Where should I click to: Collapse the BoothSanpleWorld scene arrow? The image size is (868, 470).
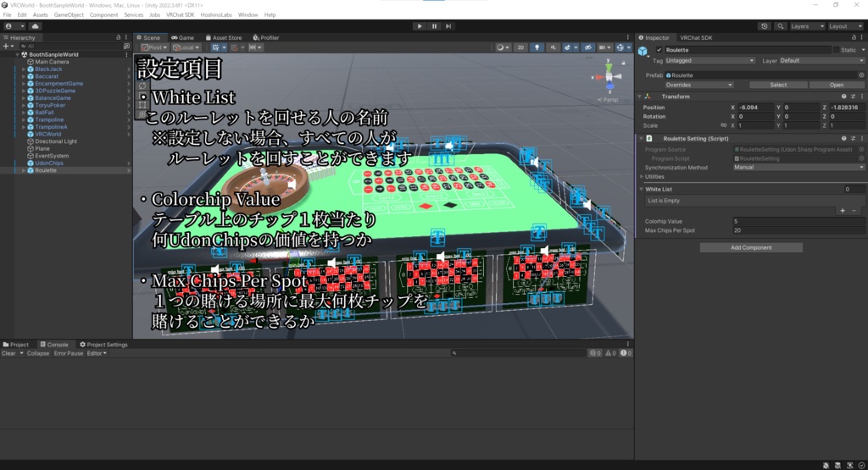pyautogui.click(x=17, y=55)
